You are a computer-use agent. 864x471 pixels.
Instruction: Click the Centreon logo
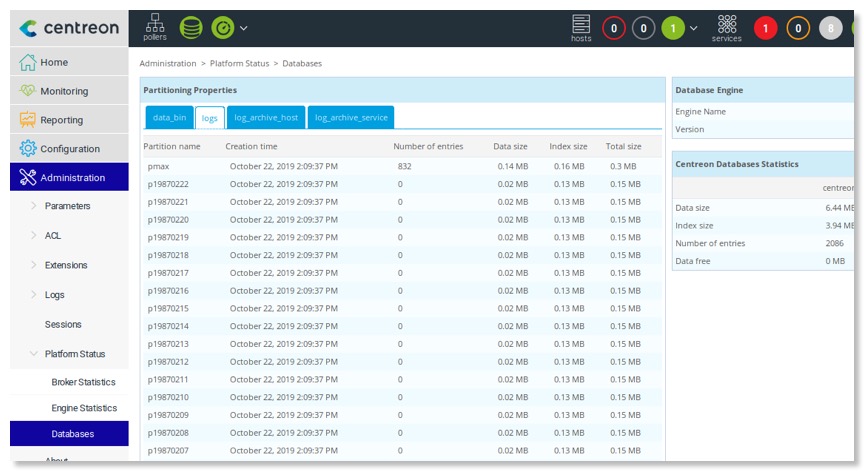(69, 28)
